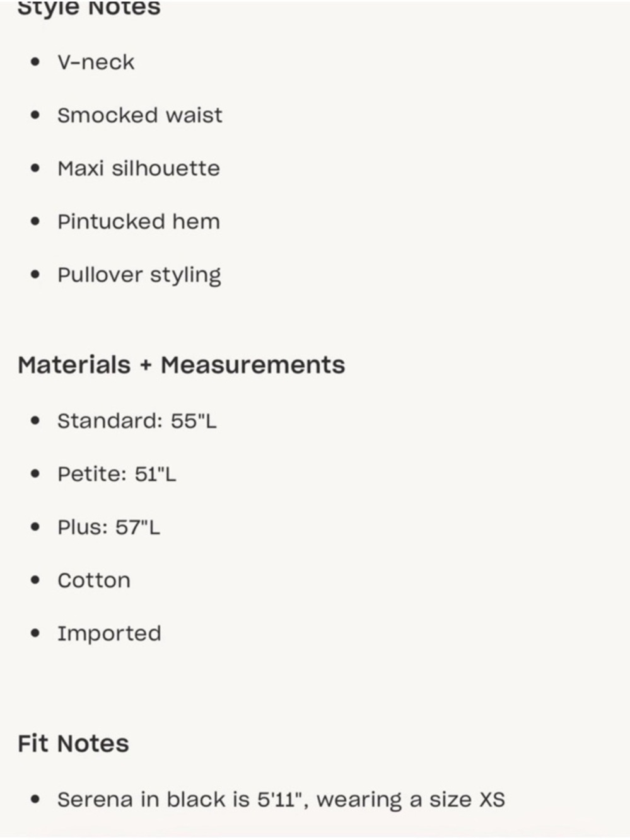Click the Cotton material item
Viewport: 630px width, 840px height.
coord(94,580)
